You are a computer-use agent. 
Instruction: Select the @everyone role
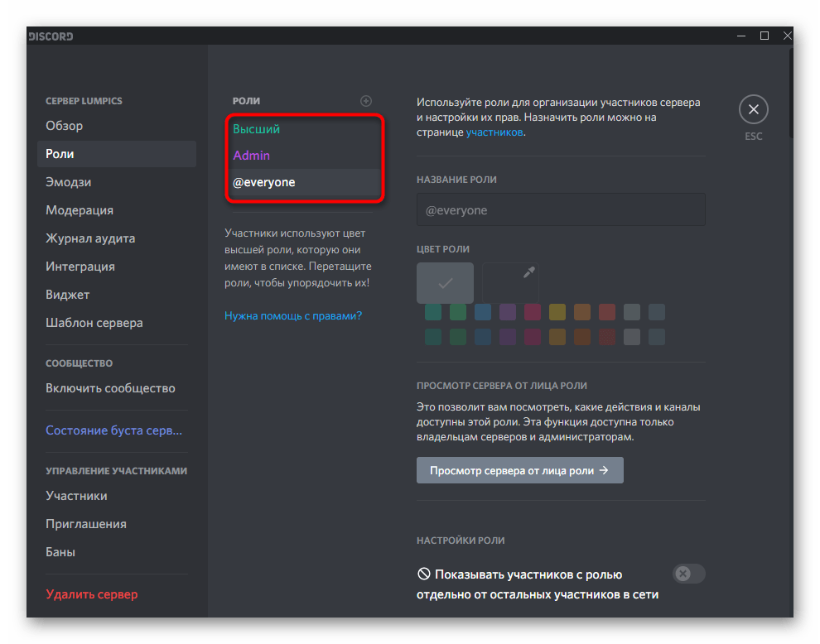coord(263,182)
